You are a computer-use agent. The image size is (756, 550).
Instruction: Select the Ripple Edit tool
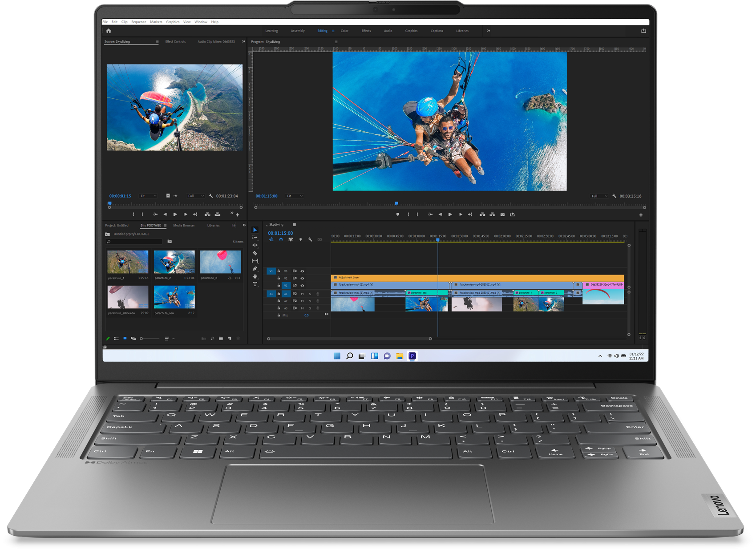tap(255, 245)
